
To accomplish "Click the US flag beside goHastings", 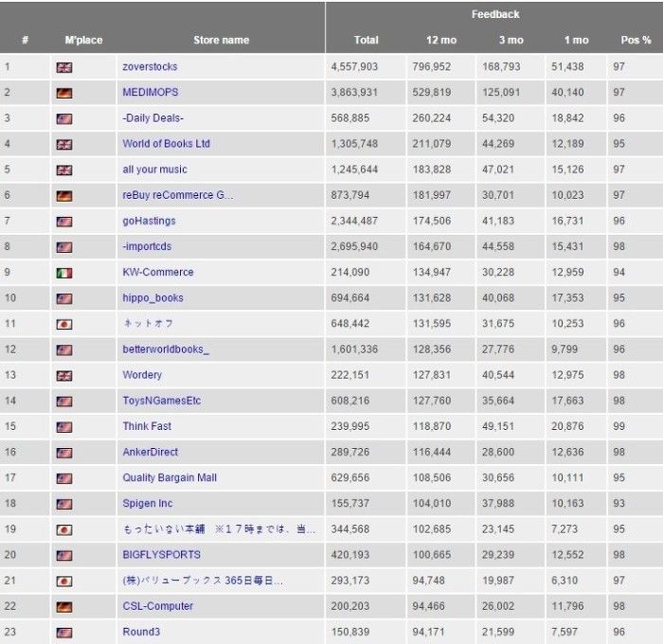I will pyautogui.click(x=64, y=222).
